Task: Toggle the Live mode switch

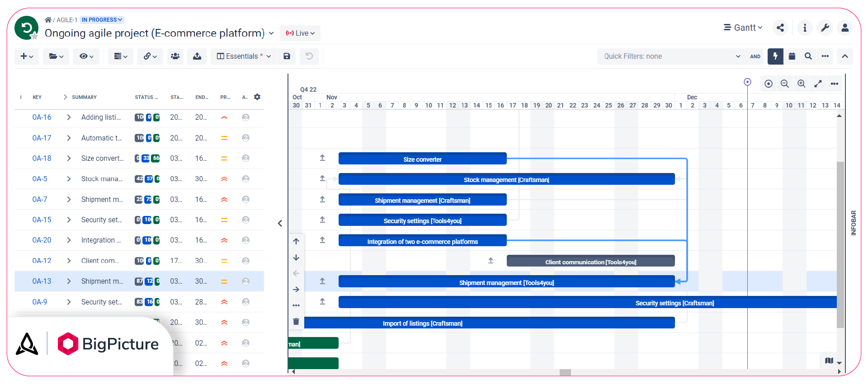Action: coord(300,33)
